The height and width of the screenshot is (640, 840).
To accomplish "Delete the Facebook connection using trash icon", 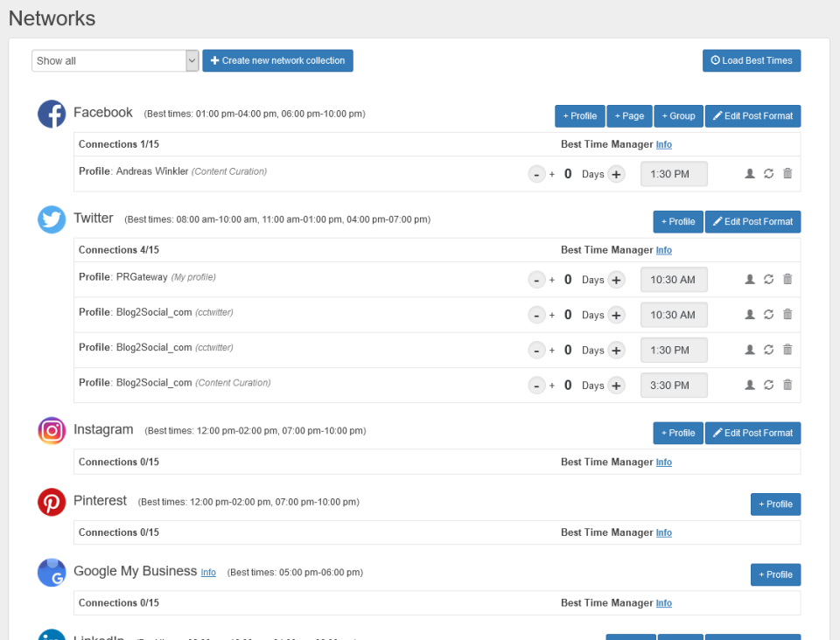I will (x=787, y=174).
